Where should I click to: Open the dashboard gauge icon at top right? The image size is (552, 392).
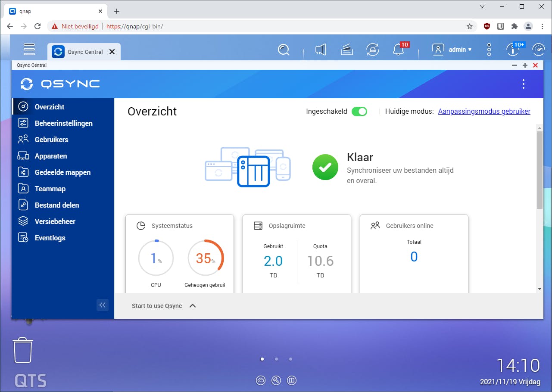(539, 50)
